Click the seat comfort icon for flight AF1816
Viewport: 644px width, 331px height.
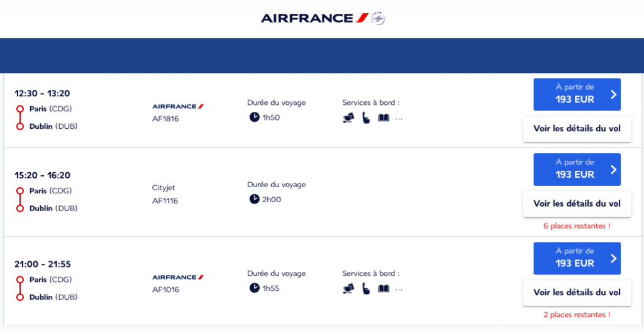[365, 117]
